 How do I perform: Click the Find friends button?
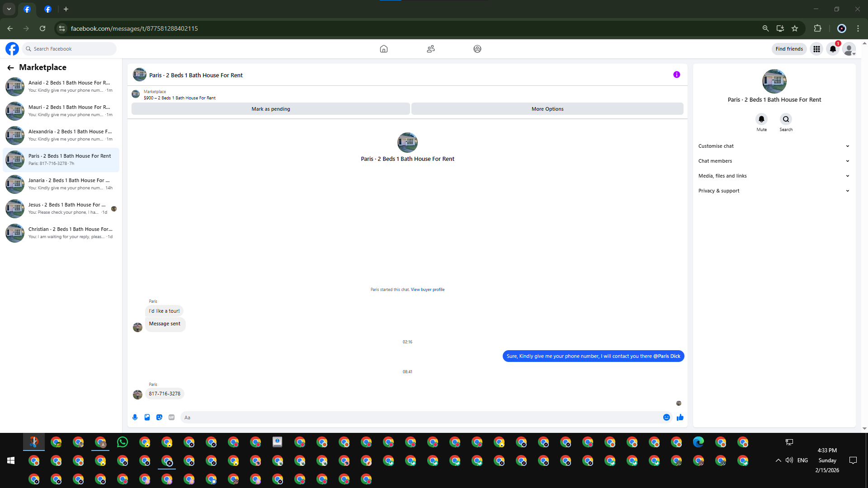789,49
